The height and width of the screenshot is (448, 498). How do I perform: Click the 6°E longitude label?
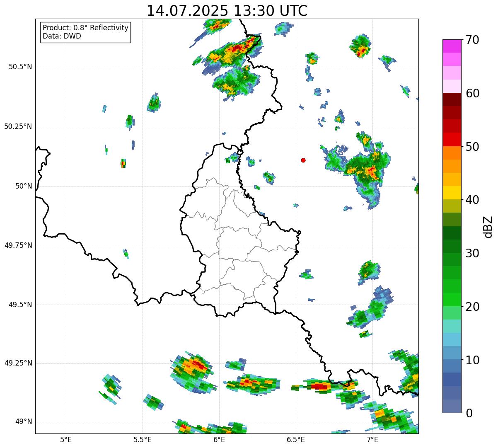[219, 439]
